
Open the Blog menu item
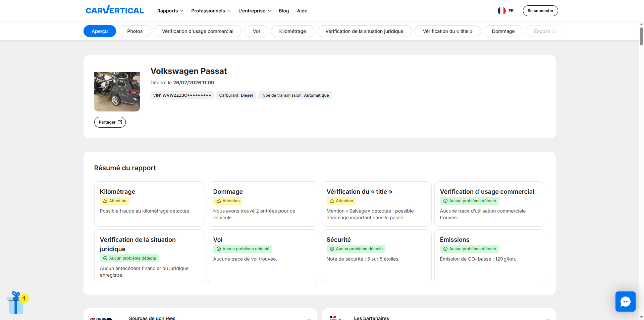point(284,11)
